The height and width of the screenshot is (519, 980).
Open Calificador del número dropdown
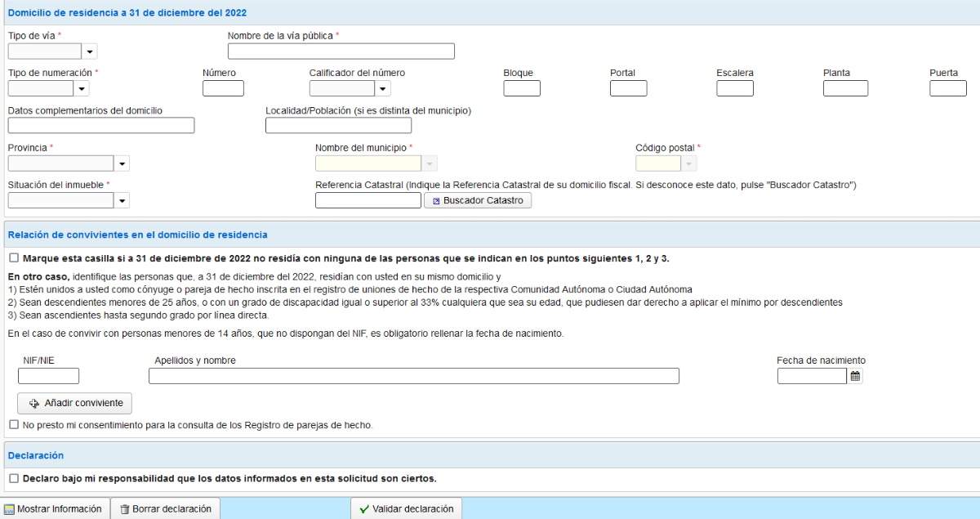[x=383, y=88]
